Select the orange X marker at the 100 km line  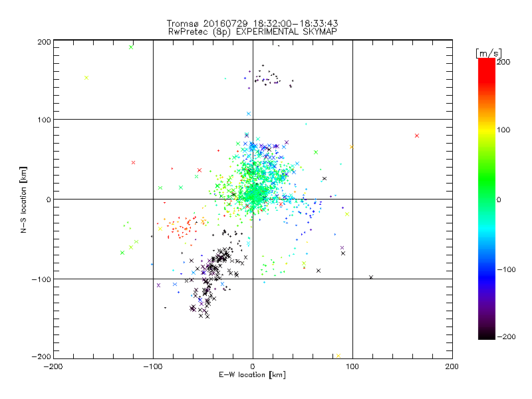(352, 147)
